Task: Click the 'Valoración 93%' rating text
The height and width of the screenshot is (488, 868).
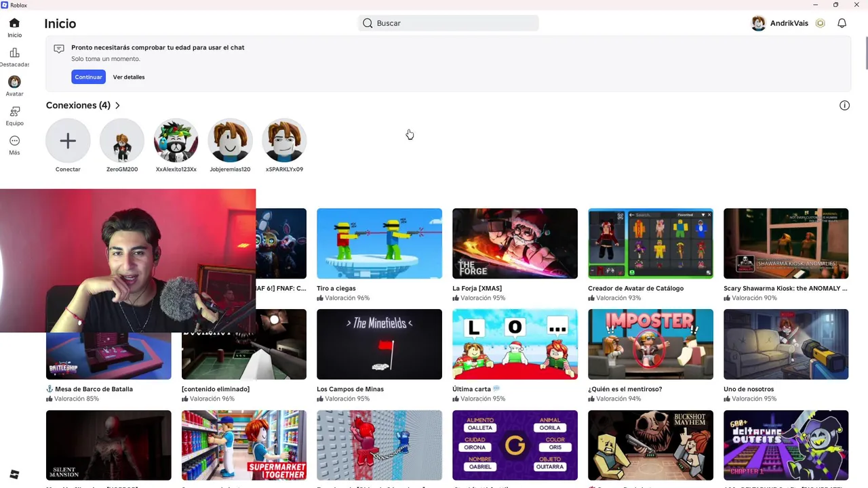Action: (x=618, y=298)
